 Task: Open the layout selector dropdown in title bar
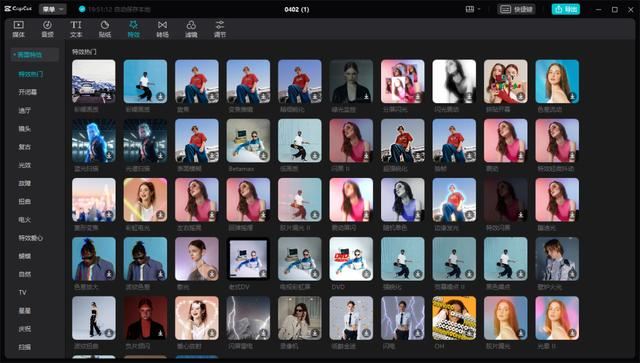[473, 9]
